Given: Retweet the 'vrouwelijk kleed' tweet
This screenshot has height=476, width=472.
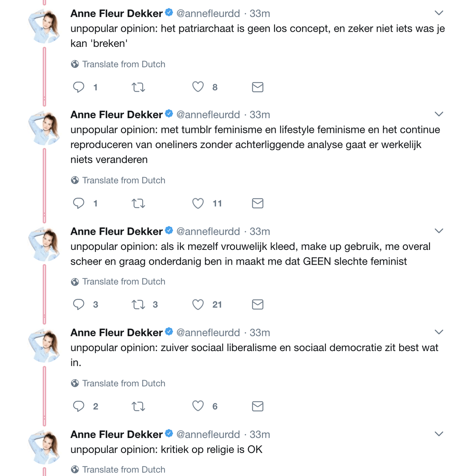Looking at the screenshot, I should click(138, 305).
